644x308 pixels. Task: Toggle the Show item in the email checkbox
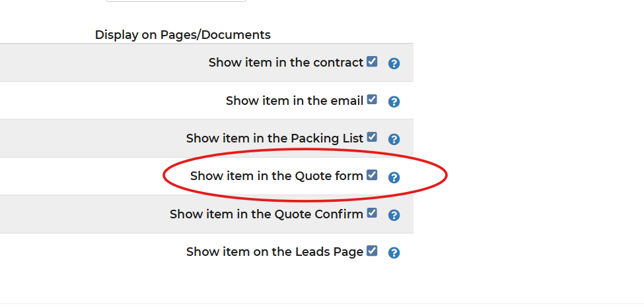pyautogui.click(x=372, y=100)
